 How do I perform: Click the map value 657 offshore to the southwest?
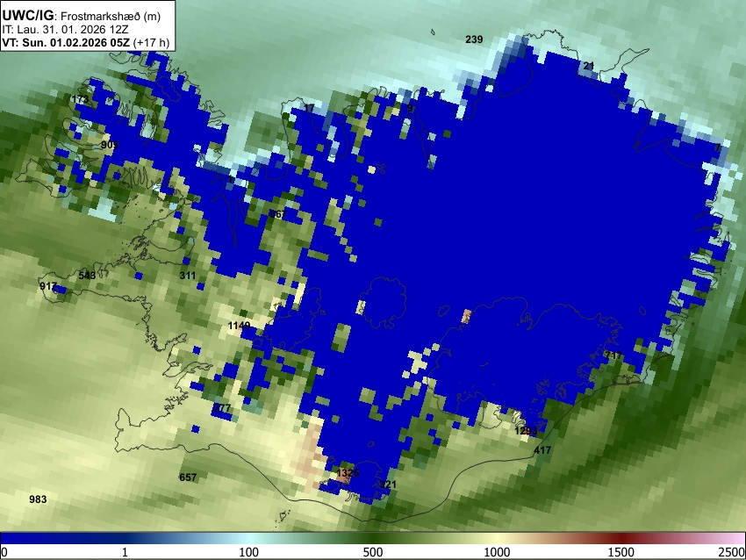click(188, 477)
